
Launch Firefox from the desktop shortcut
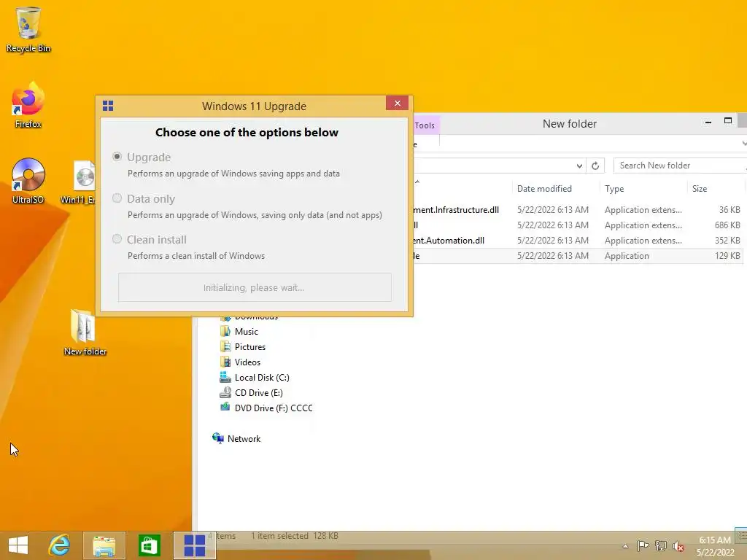click(28, 105)
